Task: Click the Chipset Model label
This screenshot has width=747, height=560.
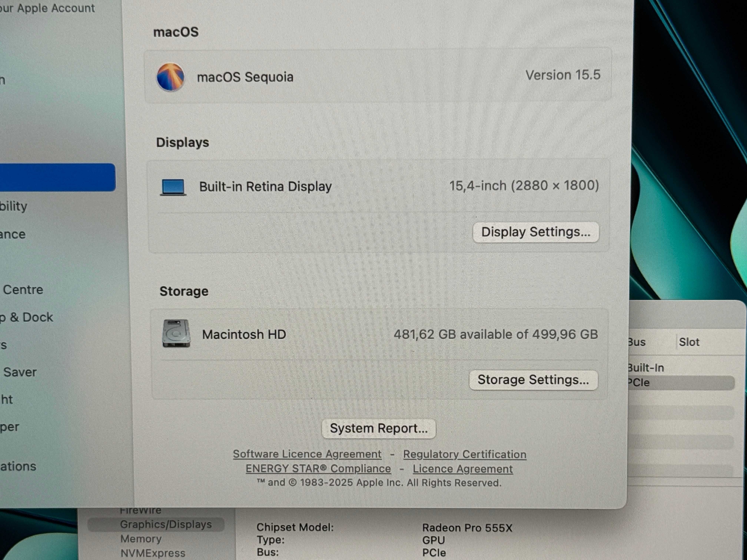Action: coord(295,527)
